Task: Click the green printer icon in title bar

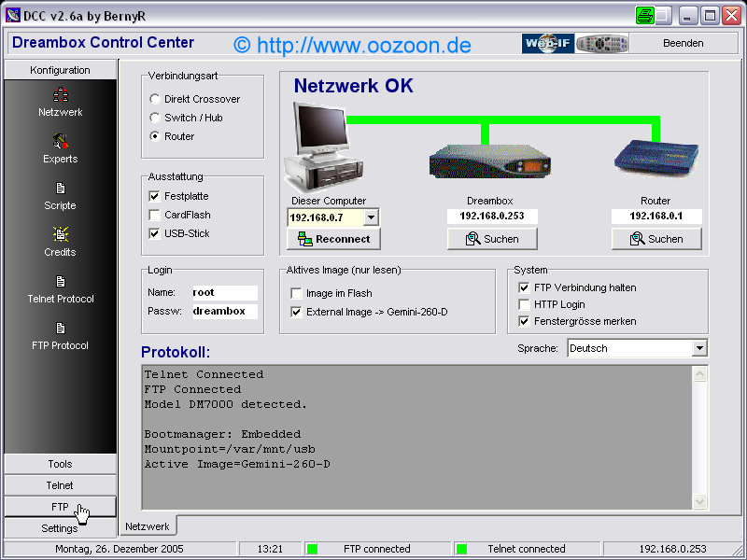Action: pyautogui.click(x=645, y=16)
